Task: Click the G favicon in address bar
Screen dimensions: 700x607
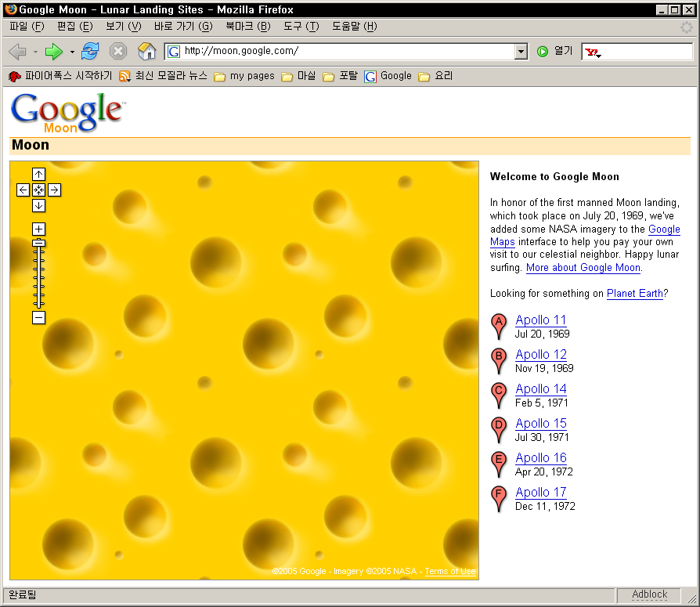Action: pyautogui.click(x=174, y=52)
